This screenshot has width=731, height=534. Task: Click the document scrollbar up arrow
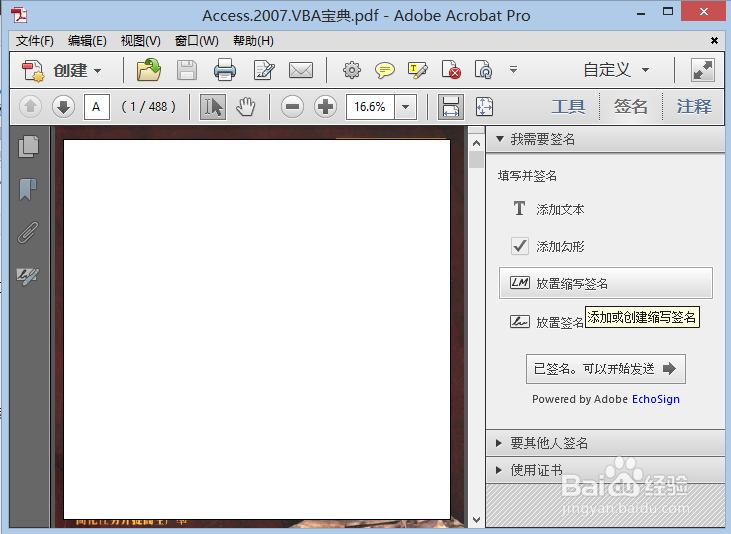point(476,143)
